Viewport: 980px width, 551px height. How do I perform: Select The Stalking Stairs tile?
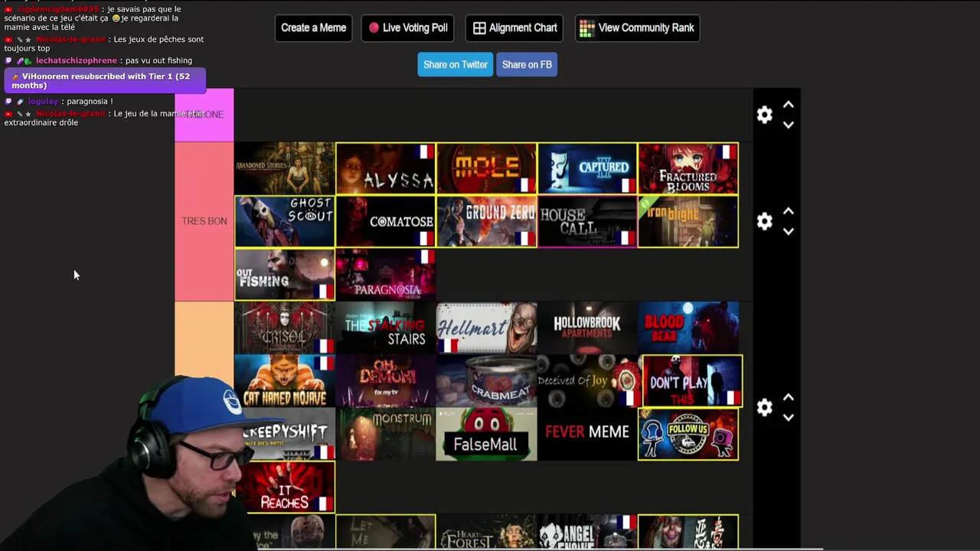[x=386, y=328]
